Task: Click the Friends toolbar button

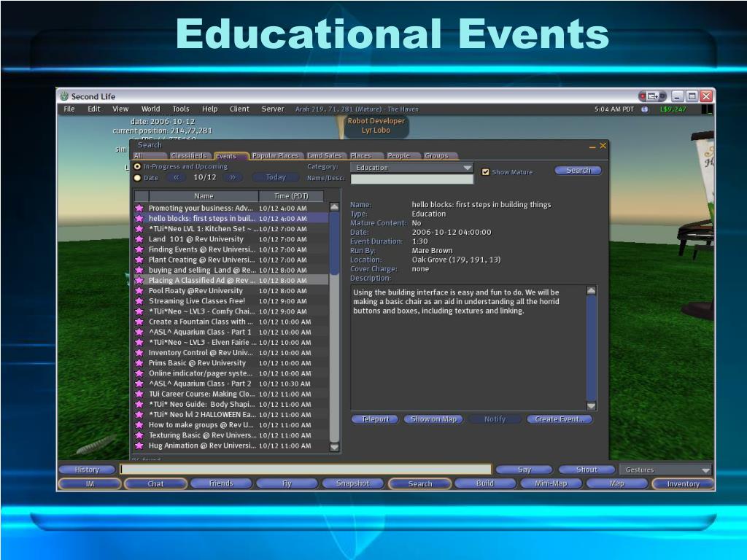Action: (221, 483)
